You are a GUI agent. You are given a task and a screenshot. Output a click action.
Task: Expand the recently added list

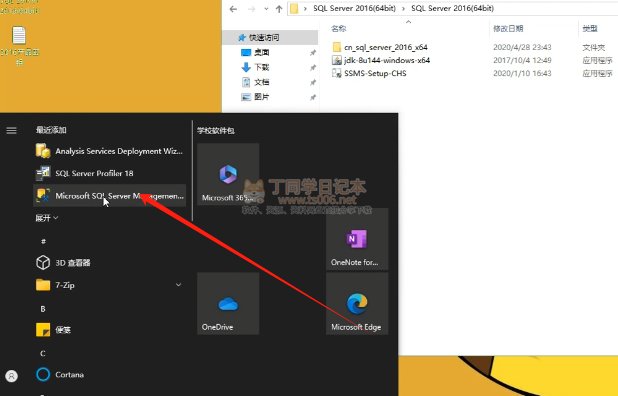point(47,218)
